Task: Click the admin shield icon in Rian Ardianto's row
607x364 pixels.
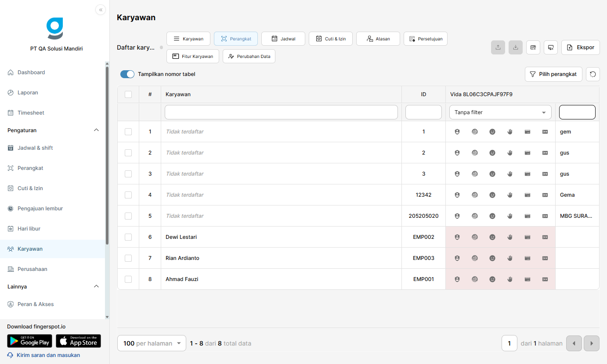Action: click(x=457, y=258)
